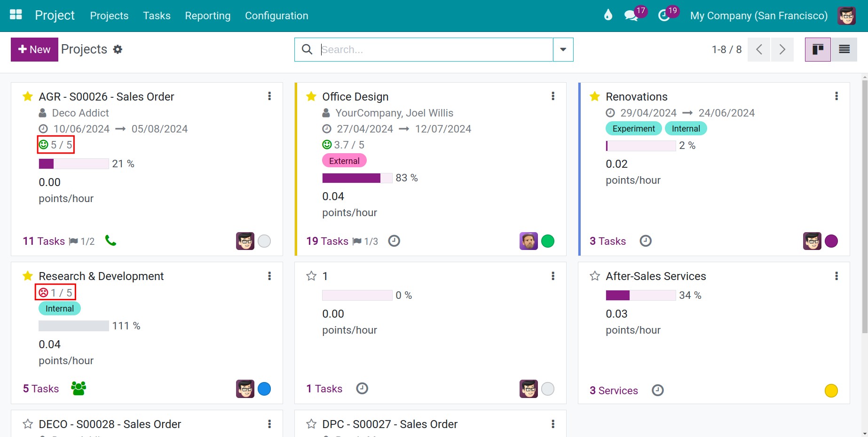Open the Projects menu in the navbar
868x437 pixels.
[109, 16]
